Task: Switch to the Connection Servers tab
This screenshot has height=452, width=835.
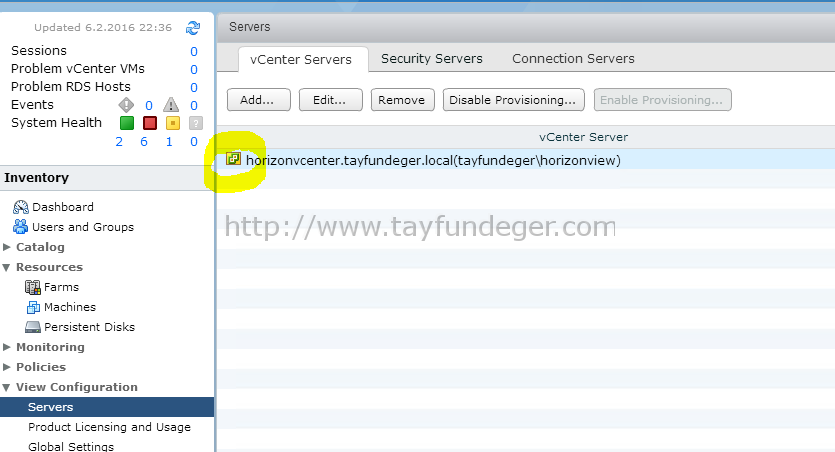Action: click(x=573, y=59)
